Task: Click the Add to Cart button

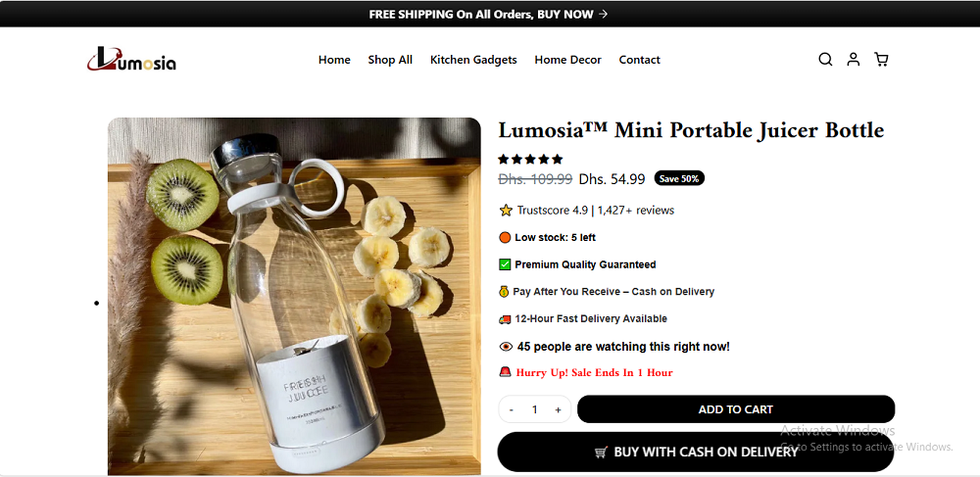Action: coord(736,409)
